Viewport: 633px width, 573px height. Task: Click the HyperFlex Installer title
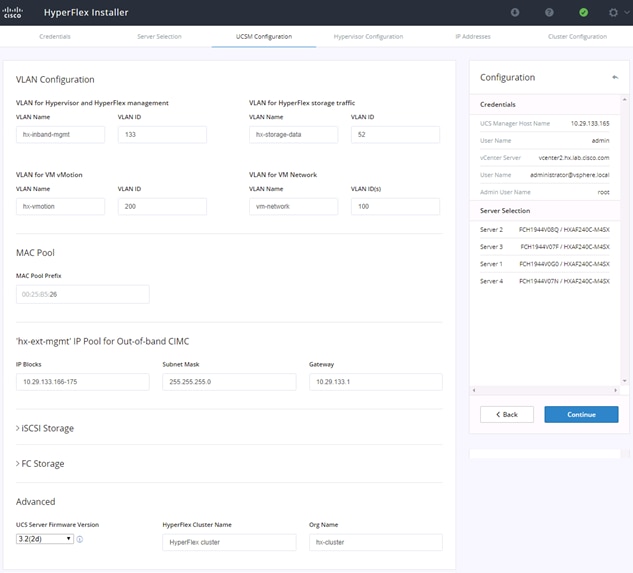(86, 13)
